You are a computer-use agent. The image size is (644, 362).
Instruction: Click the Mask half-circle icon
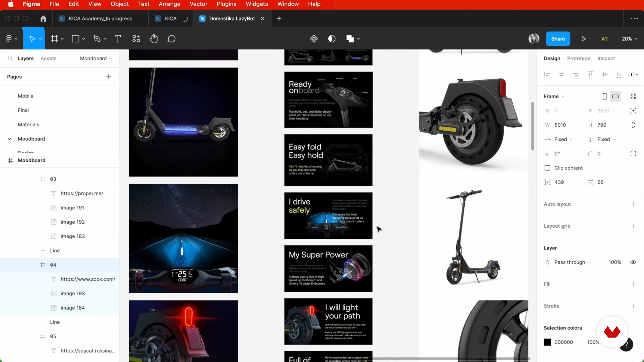pyautogui.click(x=332, y=39)
